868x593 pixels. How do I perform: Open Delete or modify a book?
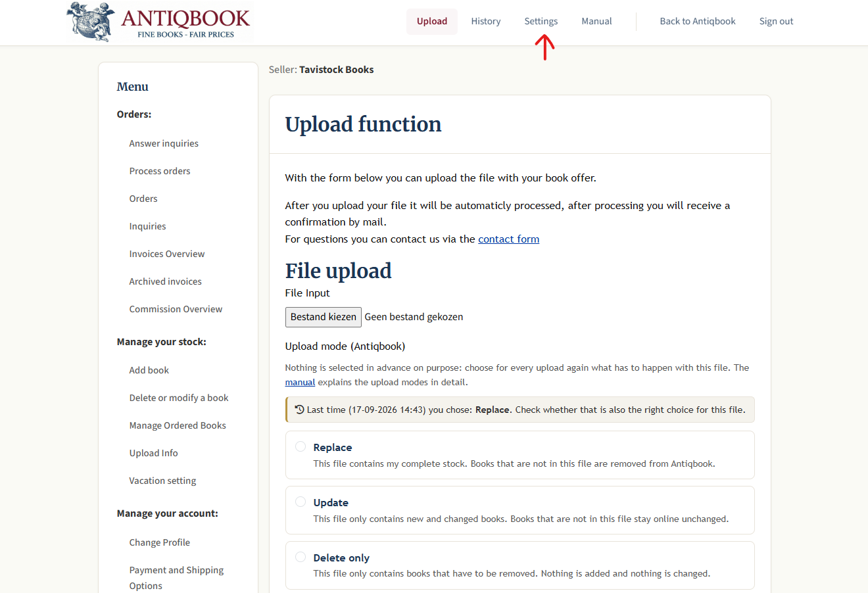[x=179, y=398]
